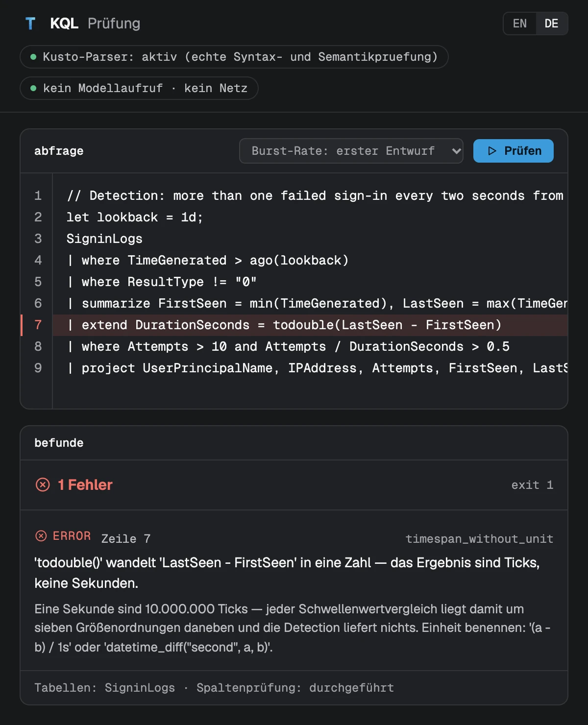Select line number 5 in gutter

(x=38, y=282)
